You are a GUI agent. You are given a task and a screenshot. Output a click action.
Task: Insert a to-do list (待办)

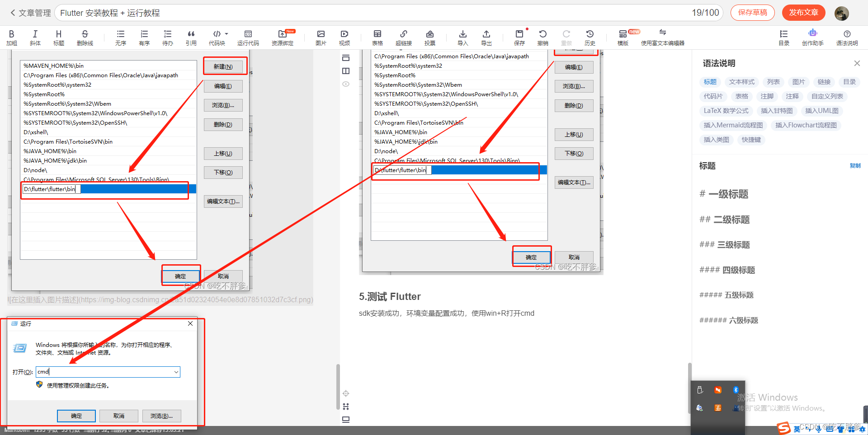[168, 37]
